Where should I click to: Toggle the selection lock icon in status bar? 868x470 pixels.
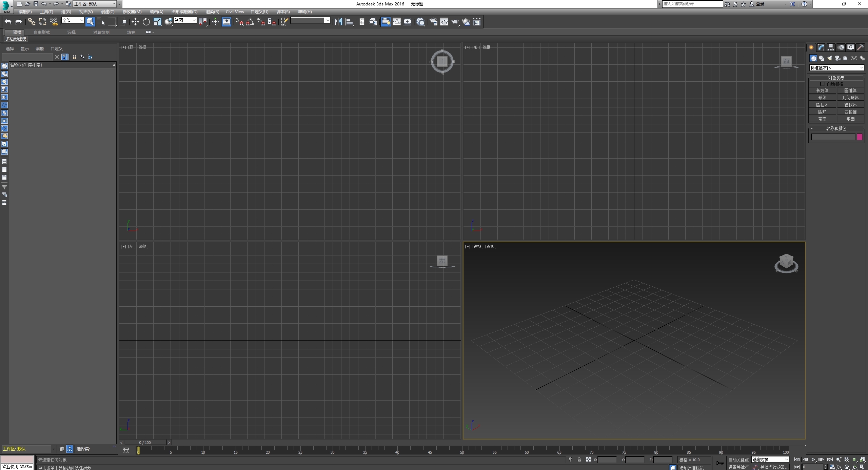click(x=579, y=460)
